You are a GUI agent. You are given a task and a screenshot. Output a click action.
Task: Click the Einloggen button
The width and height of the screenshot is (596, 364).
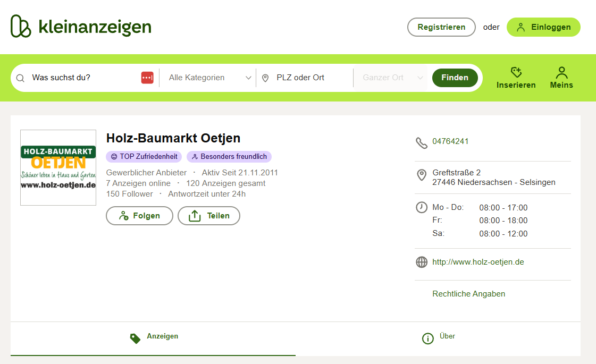[543, 27]
